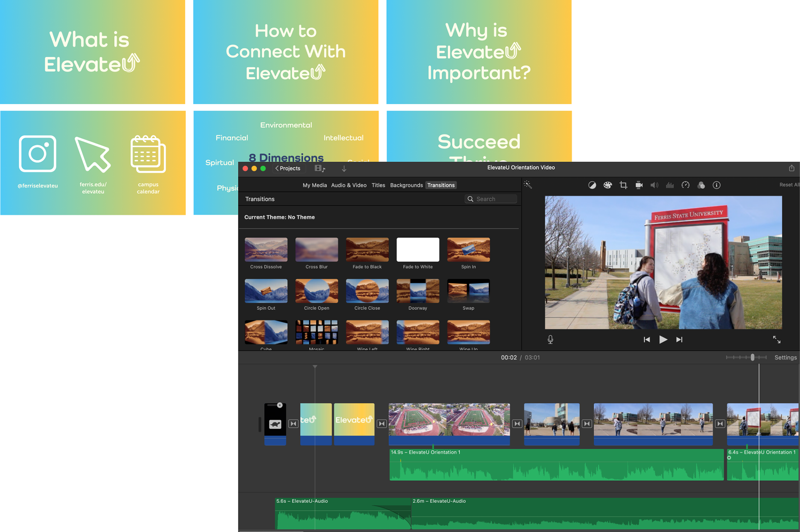Switch to Audio & Video tab

click(349, 185)
